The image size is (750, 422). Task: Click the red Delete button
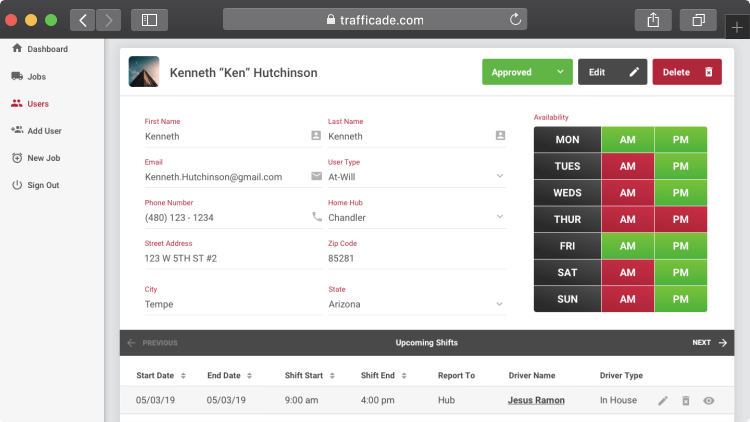point(687,72)
